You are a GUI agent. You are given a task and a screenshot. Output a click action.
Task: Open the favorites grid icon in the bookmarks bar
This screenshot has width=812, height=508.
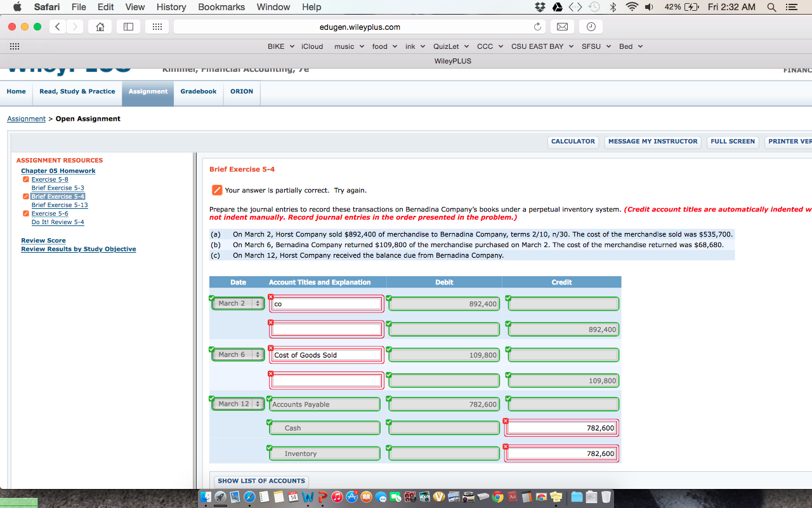pos(14,46)
